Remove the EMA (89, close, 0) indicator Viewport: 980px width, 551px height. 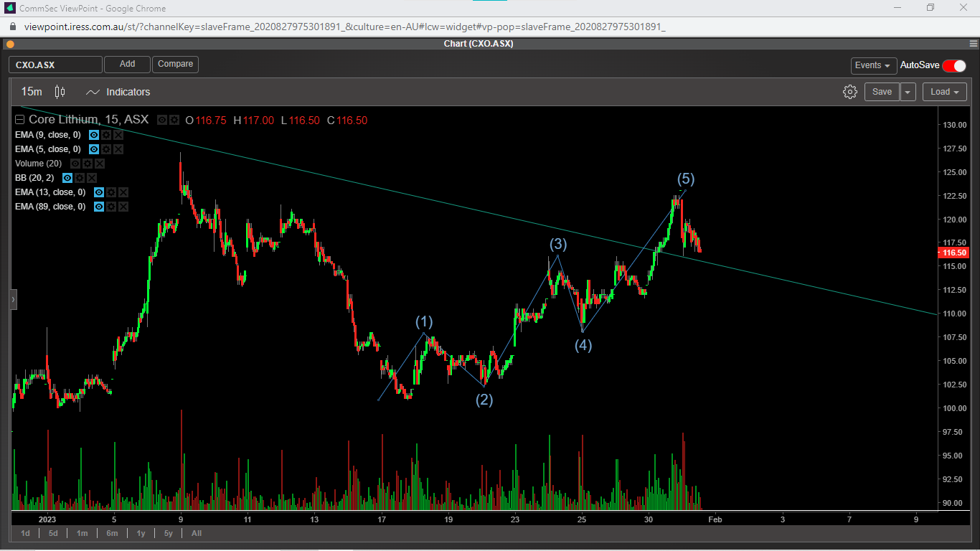point(123,207)
